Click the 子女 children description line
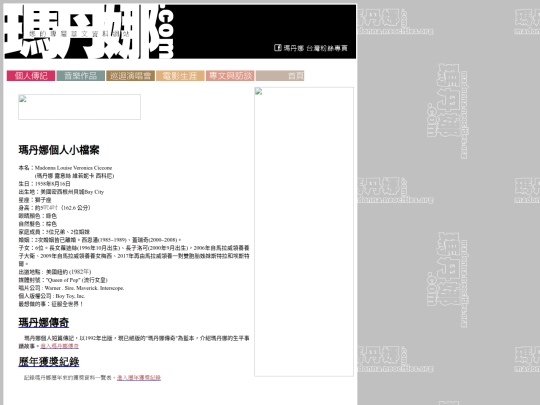Image resolution: width=540 pixels, height=405 pixels. click(134, 256)
